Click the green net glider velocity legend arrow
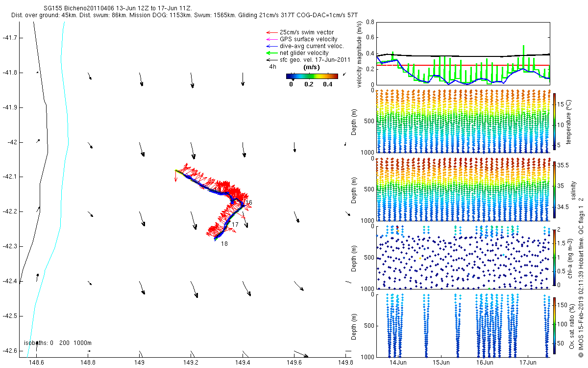The image size is (588, 368). click(x=270, y=53)
